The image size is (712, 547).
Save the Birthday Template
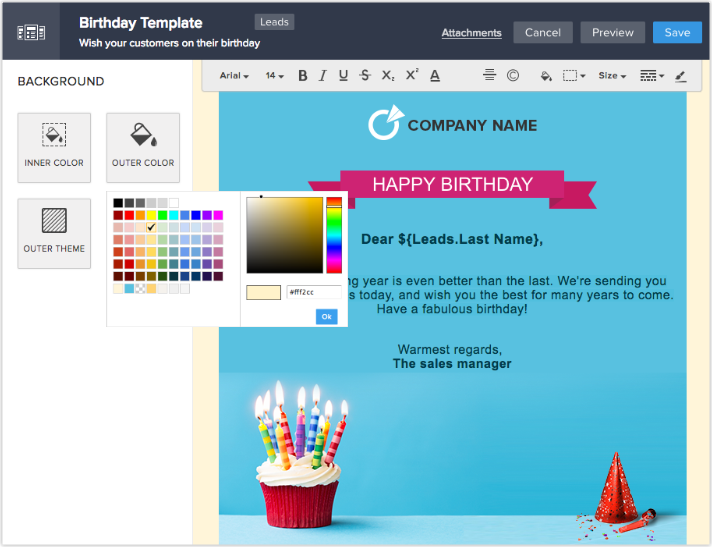pos(677,33)
